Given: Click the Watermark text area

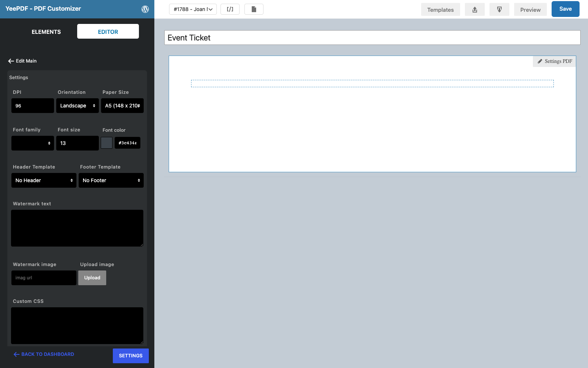Looking at the screenshot, I should coord(77,228).
